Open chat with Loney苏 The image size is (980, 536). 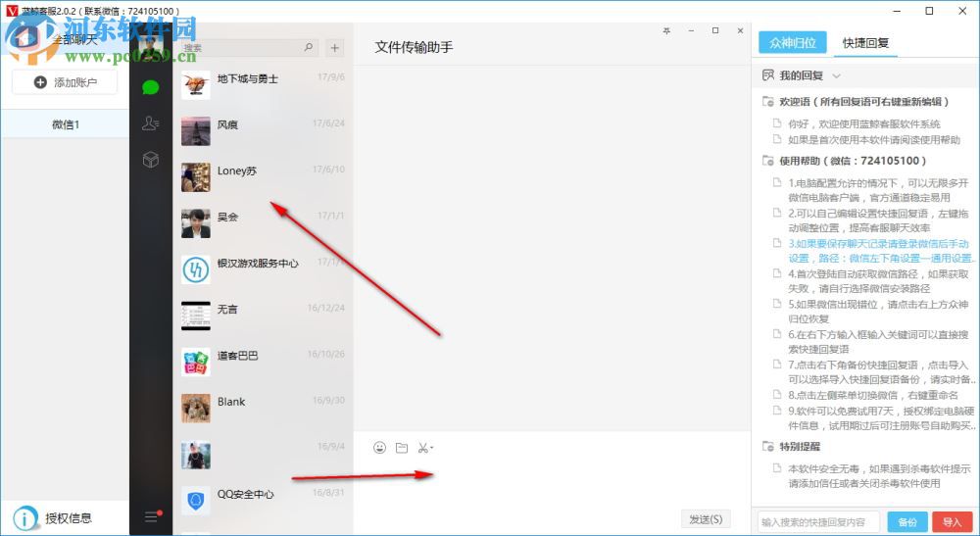pyautogui.click(x=263, y=176)
